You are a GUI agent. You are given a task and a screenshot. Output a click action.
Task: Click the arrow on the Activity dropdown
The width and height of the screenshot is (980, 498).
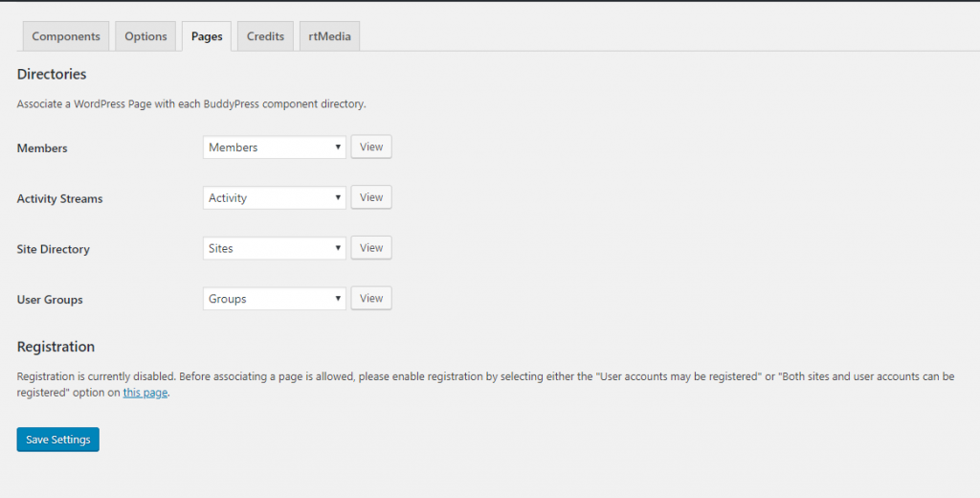click(x=338, y=197)
